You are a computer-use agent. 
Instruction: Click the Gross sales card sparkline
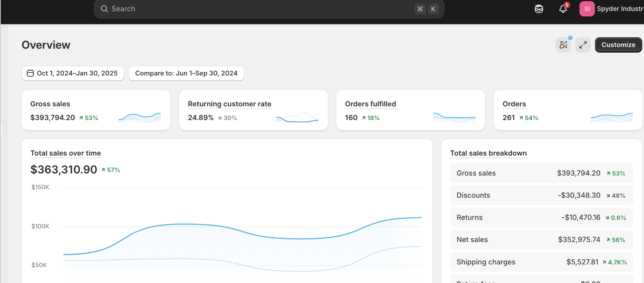click(140, 118)
